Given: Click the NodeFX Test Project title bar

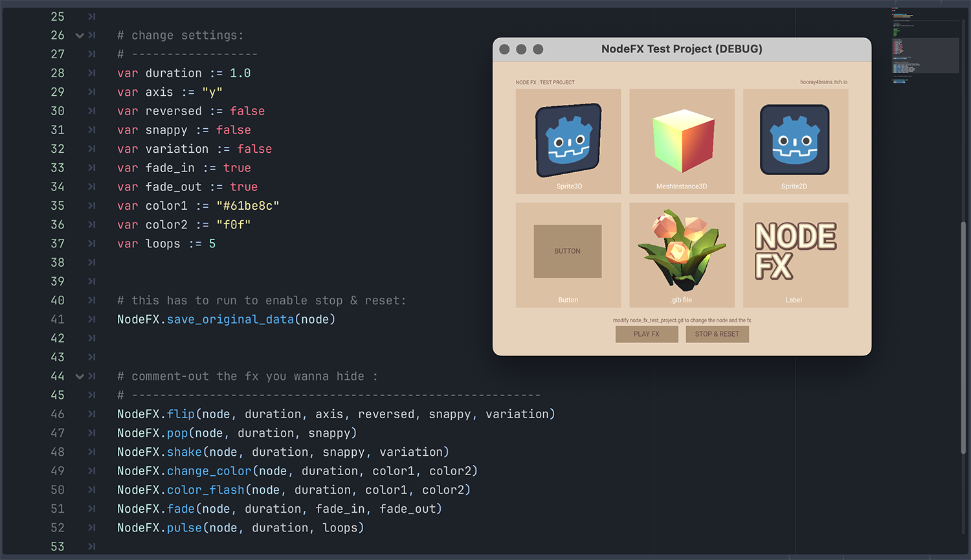Looking at the screenshot, I should pyautogui.click(x=681, y=49).
